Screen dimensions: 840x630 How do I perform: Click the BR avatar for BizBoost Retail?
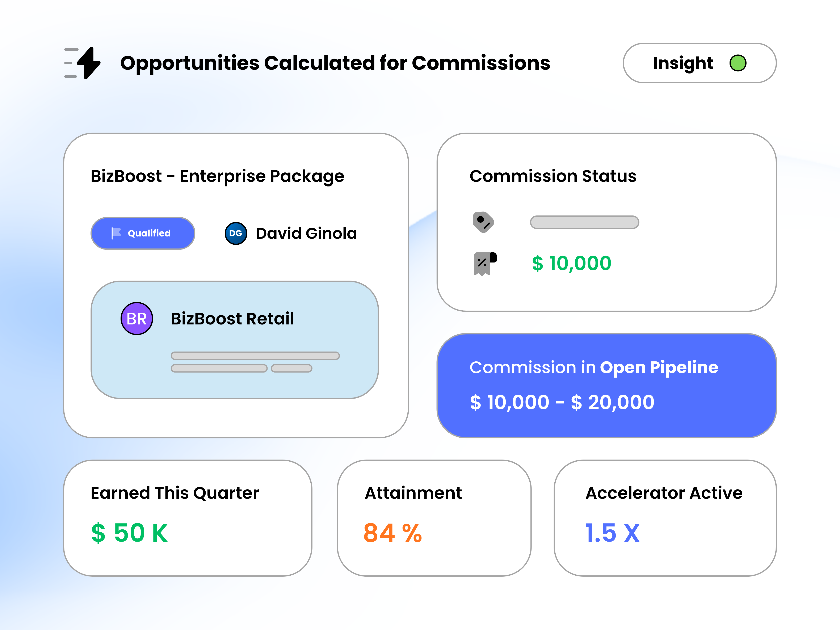(137, 318)
